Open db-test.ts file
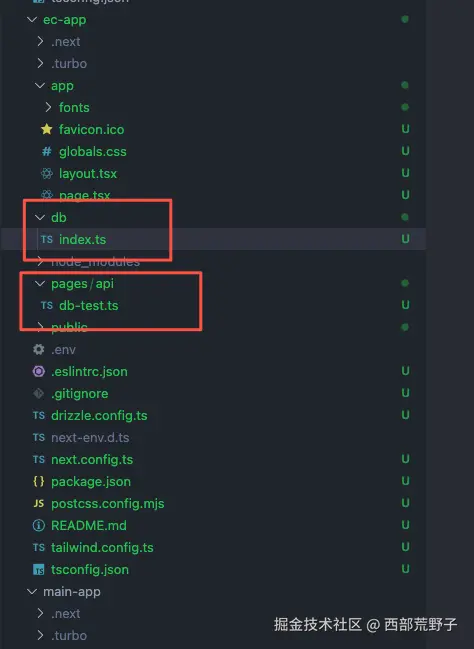 click(x=89, y=305)
